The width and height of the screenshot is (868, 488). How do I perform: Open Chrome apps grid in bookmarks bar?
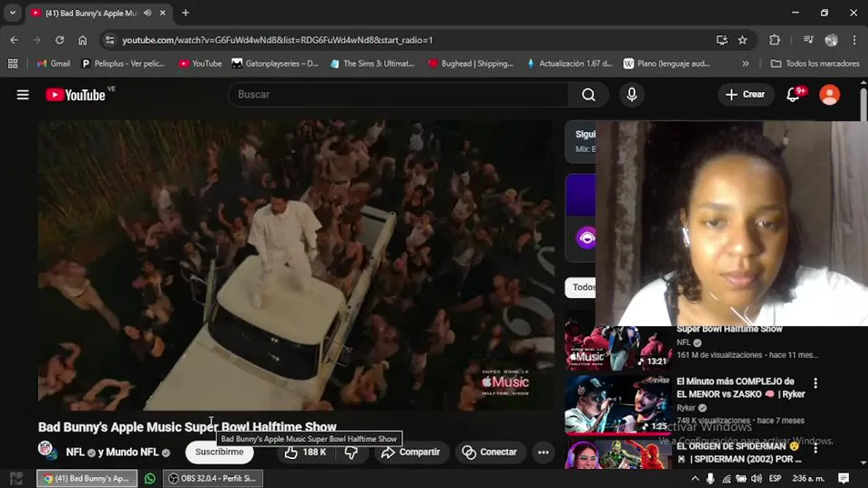12,63
